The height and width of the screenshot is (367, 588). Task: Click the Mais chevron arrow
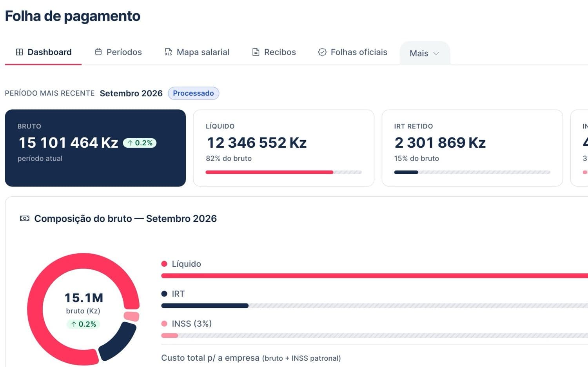pos(436,54)
